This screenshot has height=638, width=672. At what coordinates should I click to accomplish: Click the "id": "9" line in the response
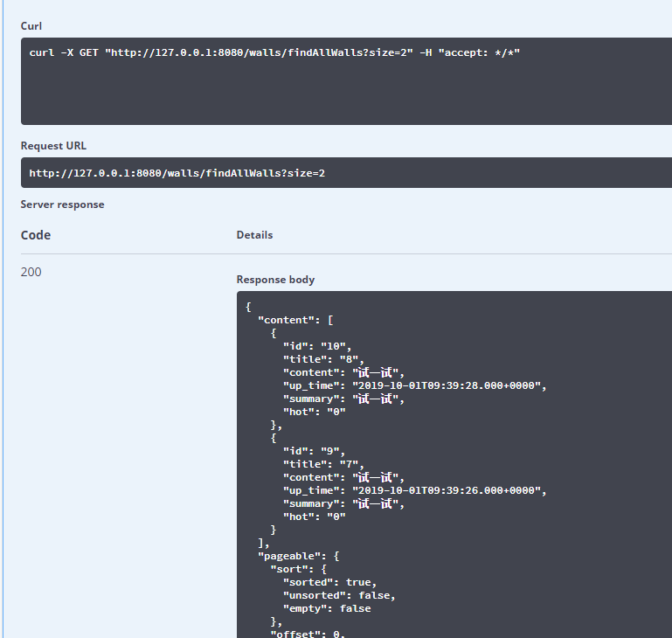313,451
